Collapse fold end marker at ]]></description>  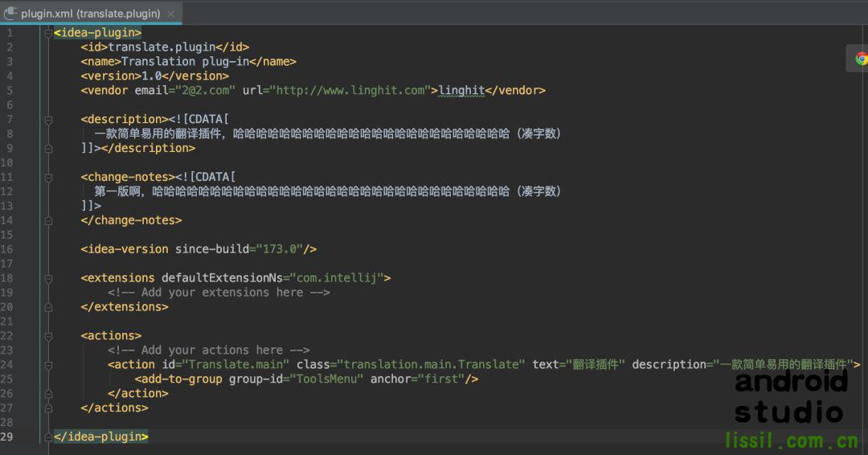48,149
